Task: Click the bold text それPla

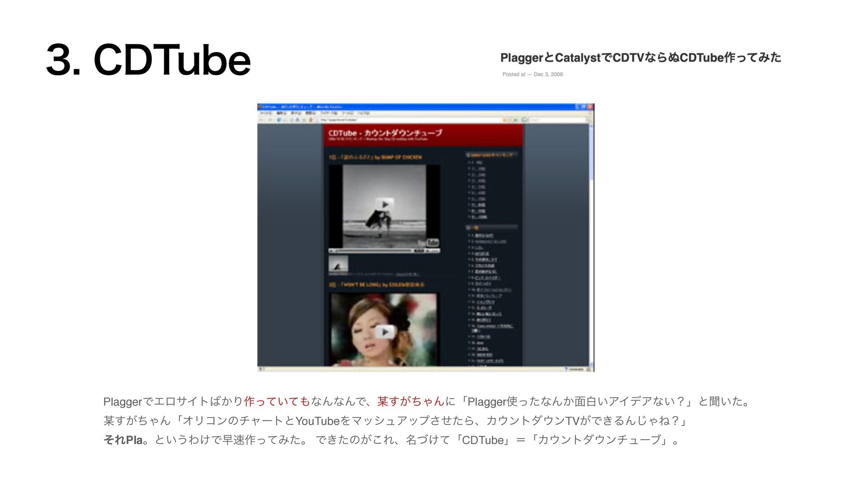Action: [123, 440]
